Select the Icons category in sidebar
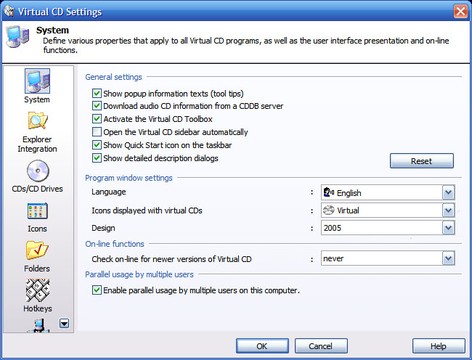 pyautogui.click(x=37, y=211)
